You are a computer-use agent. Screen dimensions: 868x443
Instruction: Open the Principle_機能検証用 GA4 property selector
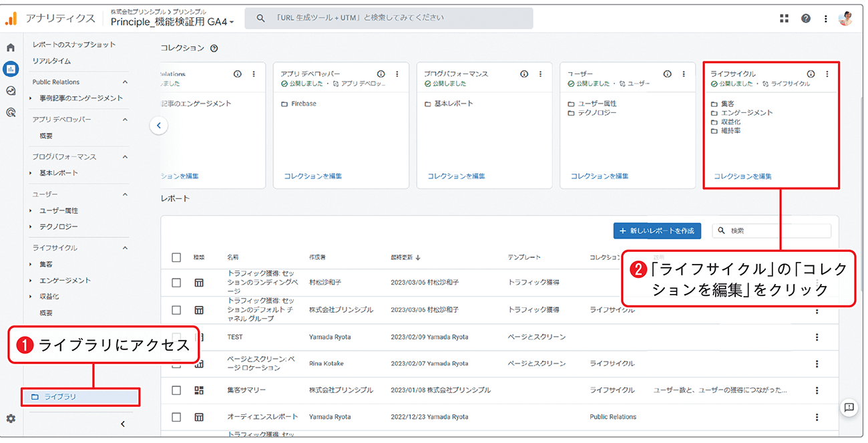(172, 22)
